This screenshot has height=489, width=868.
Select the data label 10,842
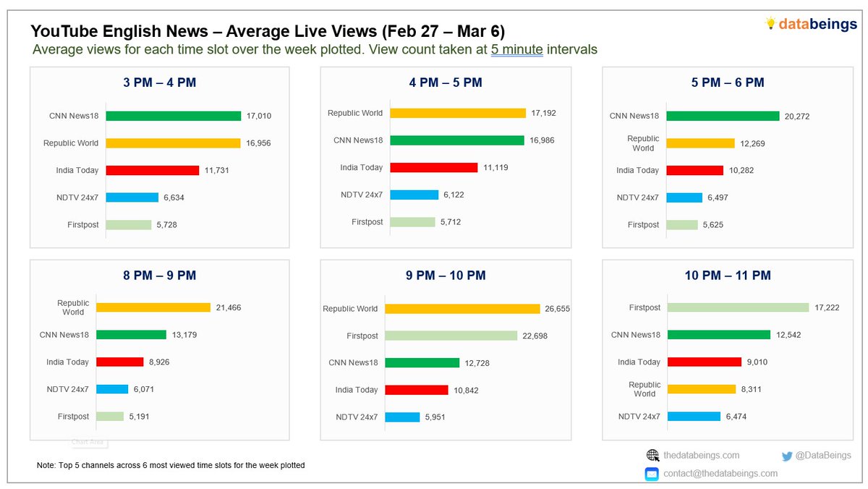tap(467, 391)
